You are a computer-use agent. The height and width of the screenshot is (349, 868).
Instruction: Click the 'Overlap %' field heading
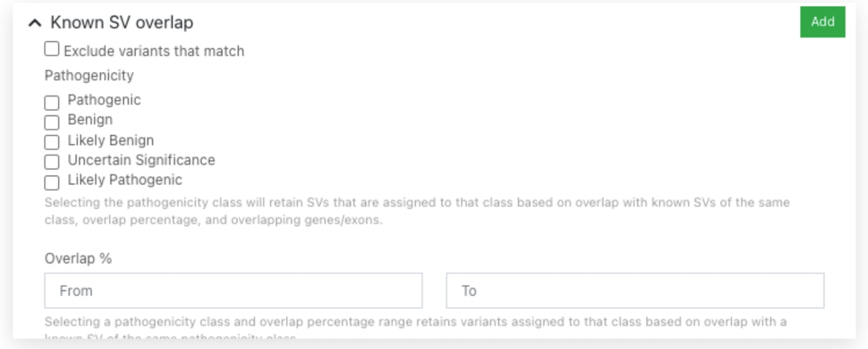78,258
